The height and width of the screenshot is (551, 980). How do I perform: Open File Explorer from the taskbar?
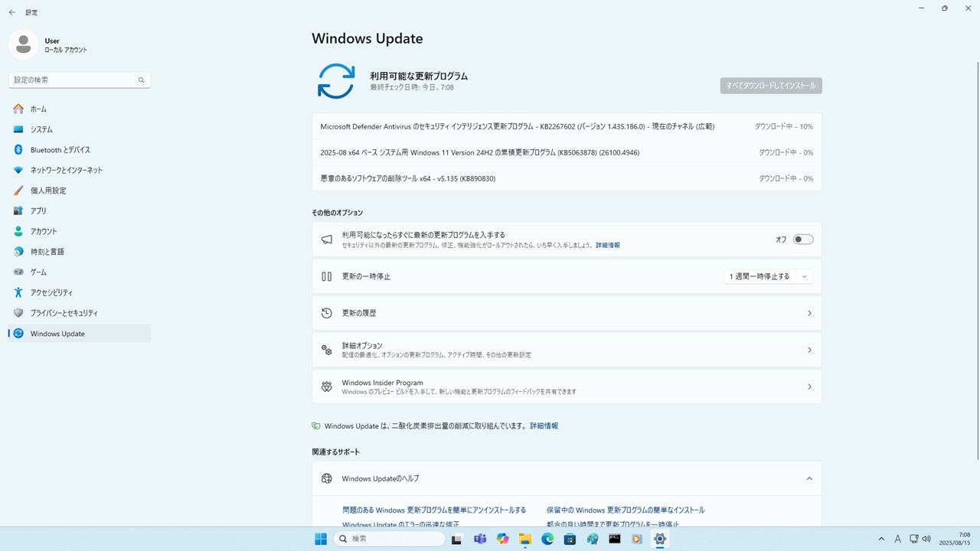[x=525, y=539]
